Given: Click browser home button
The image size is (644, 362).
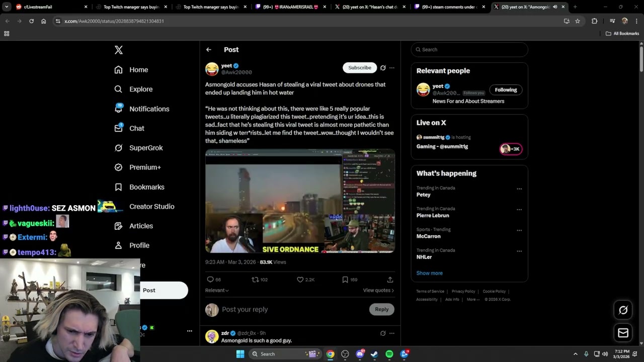Looking at the screenshot, I should (44, 21).
